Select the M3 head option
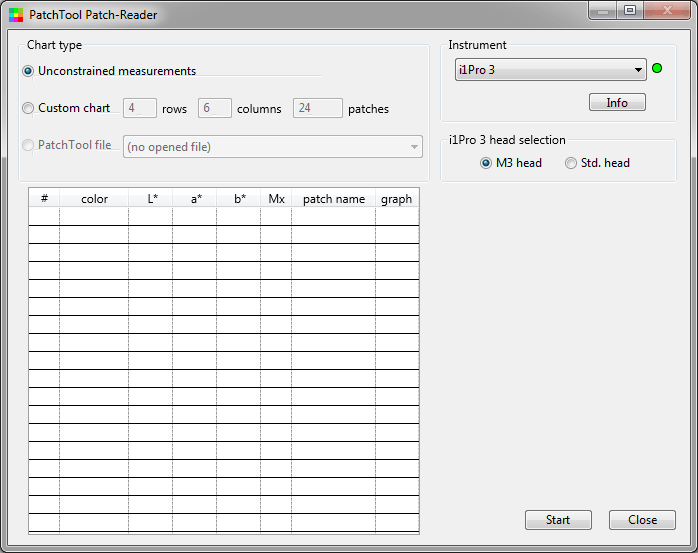Screen dimensions: 698x553 click(486, 163)
